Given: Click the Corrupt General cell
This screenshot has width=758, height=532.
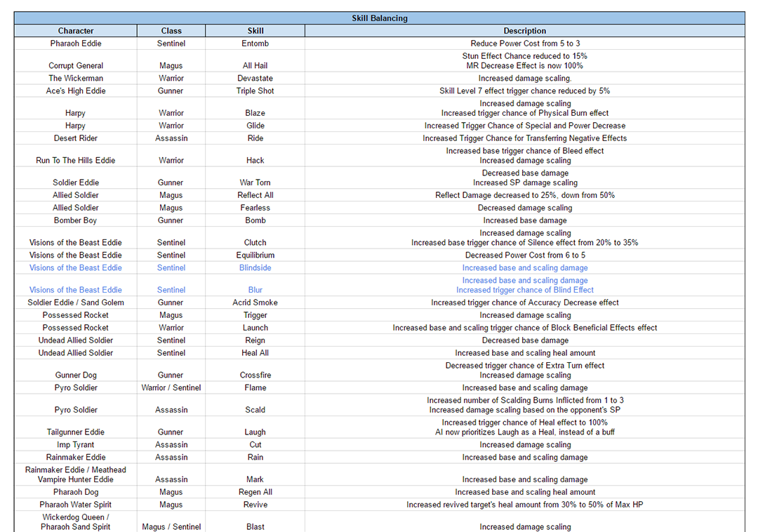Looking at the screenshot, I should (x=76, y=66).
